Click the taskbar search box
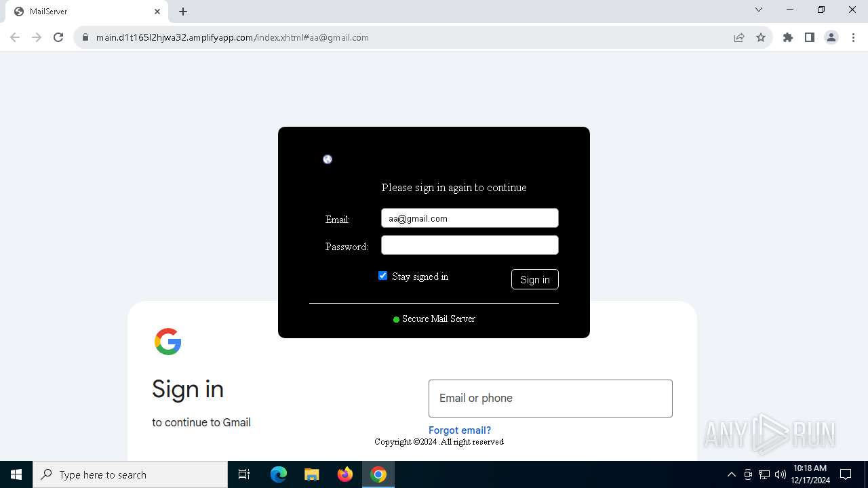 (x=130, y=474)
